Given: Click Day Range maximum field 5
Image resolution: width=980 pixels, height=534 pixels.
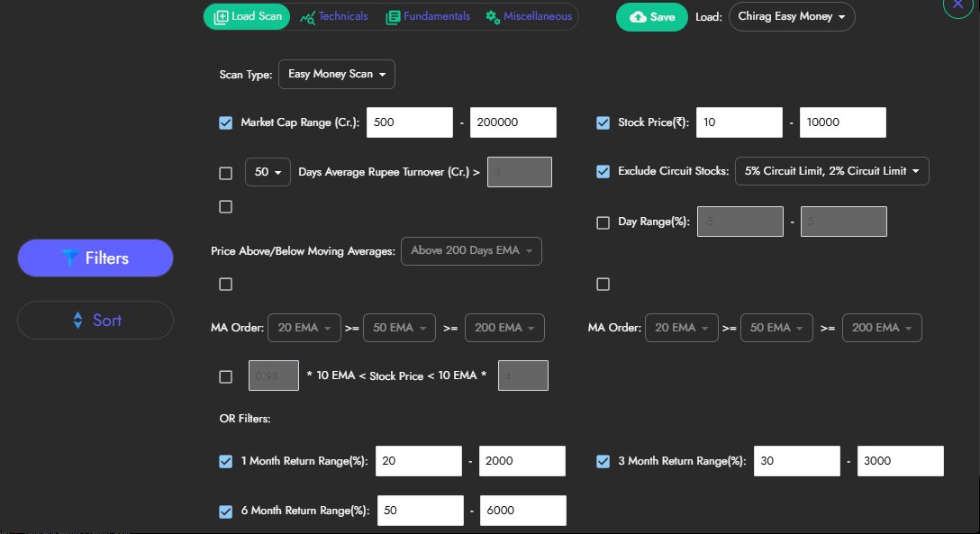Looking at the screenshot, I should [844, 222].
